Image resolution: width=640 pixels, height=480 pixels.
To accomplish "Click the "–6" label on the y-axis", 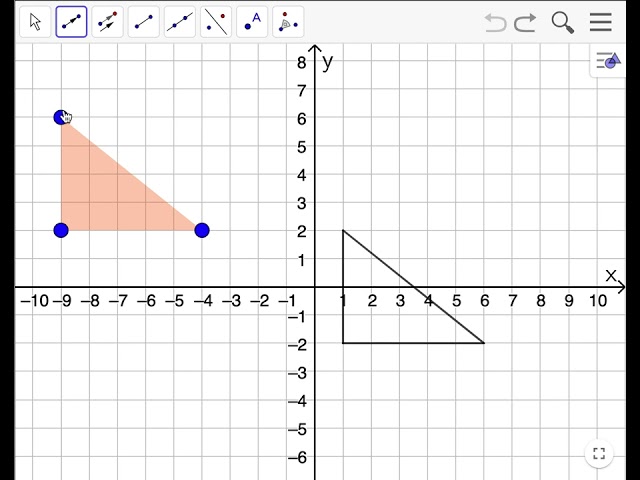I will 298,458.
